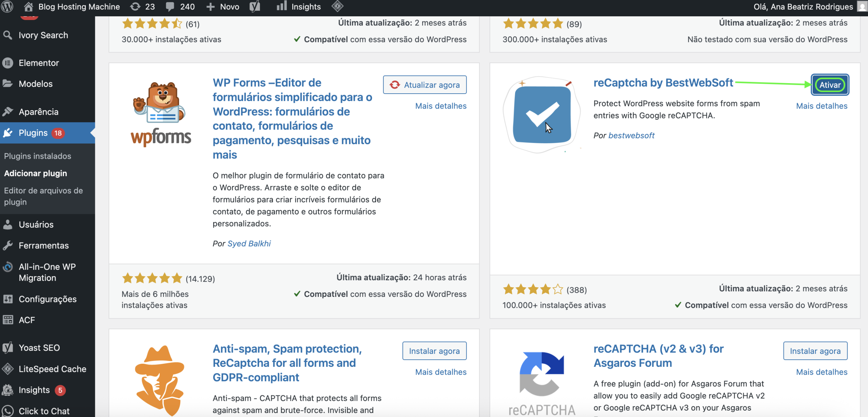868x417 pixels.
Task: Click the Ivory Search magnifier icon
Action: point(7,35)
